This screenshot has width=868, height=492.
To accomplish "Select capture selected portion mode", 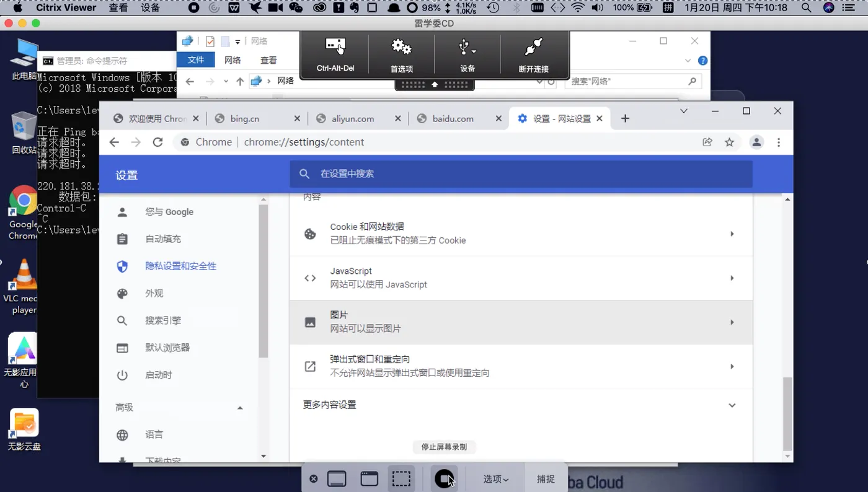I will tap(402, 479).
